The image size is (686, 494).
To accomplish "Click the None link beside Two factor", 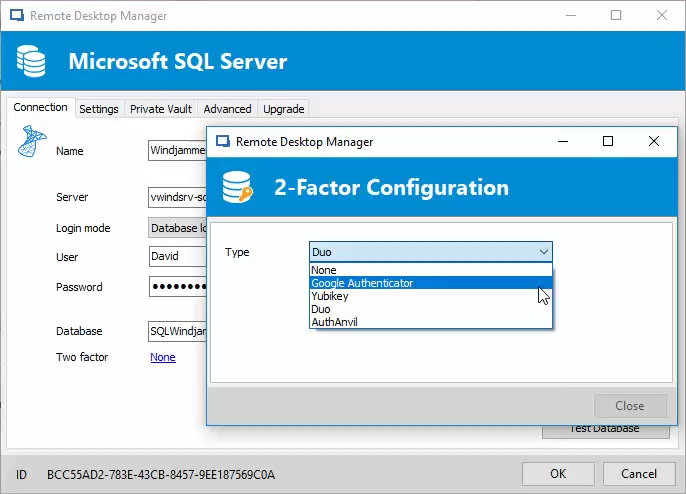I will [163, 357].
